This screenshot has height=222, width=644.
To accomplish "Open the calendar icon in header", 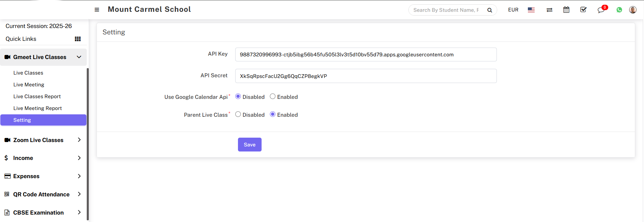I will (566, 10).
